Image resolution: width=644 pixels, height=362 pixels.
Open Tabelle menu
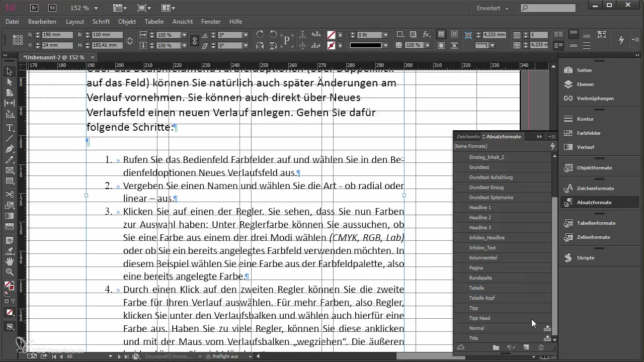154,22
